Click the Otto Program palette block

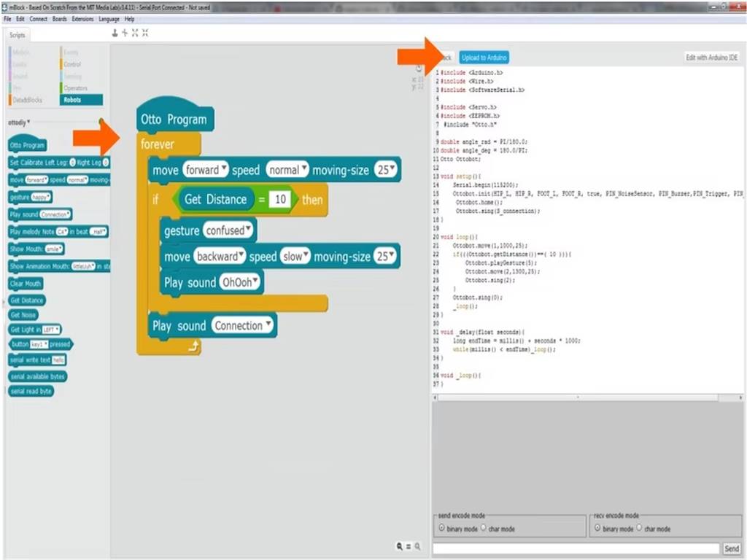[28, 145]
